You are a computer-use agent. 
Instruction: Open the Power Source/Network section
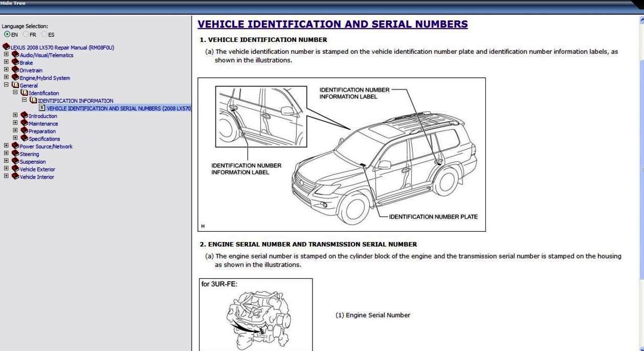[x=46, y=146]
